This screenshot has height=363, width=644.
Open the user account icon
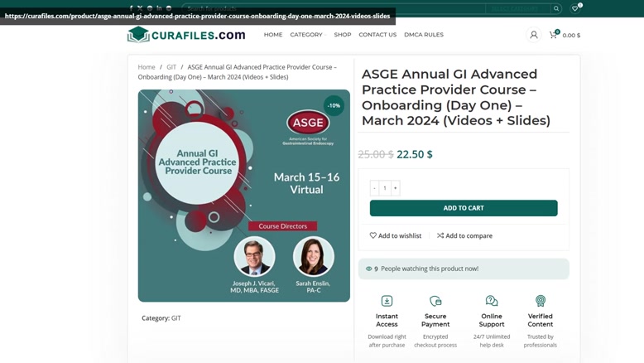pyautogui.click(x=534, y=35)
